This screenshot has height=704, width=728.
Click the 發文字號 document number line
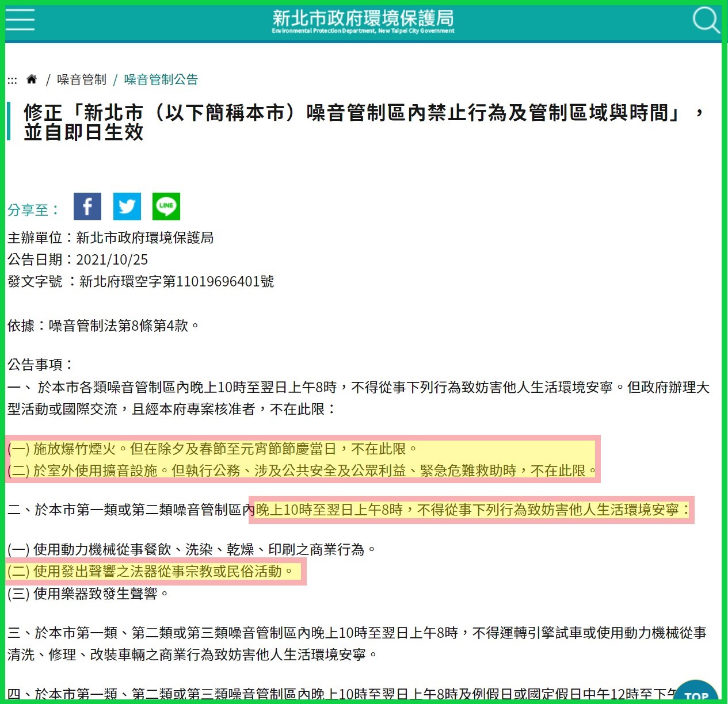tap(140, 281)
